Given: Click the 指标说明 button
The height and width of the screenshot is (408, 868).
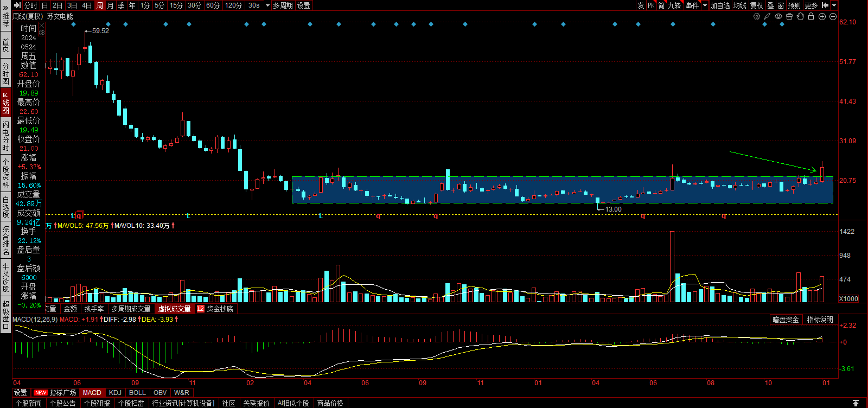Looking at the screenshot, I should pyautogui.click(x=820, y=320).
